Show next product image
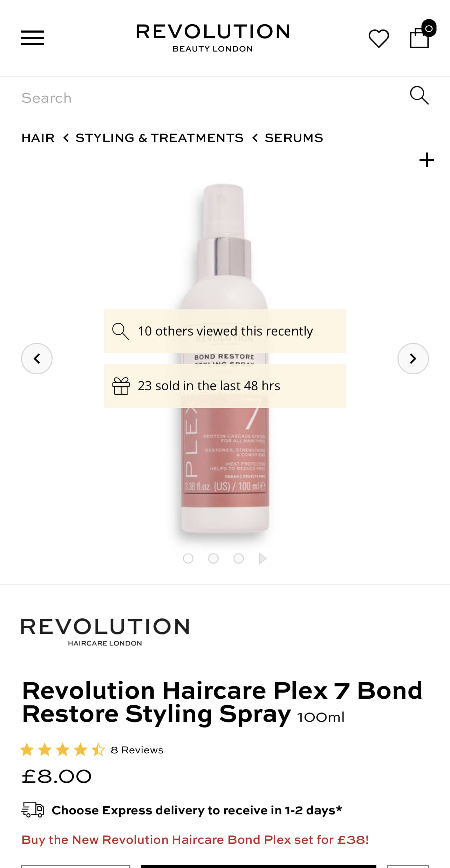The image size is (450, 868). pos(413,359)
